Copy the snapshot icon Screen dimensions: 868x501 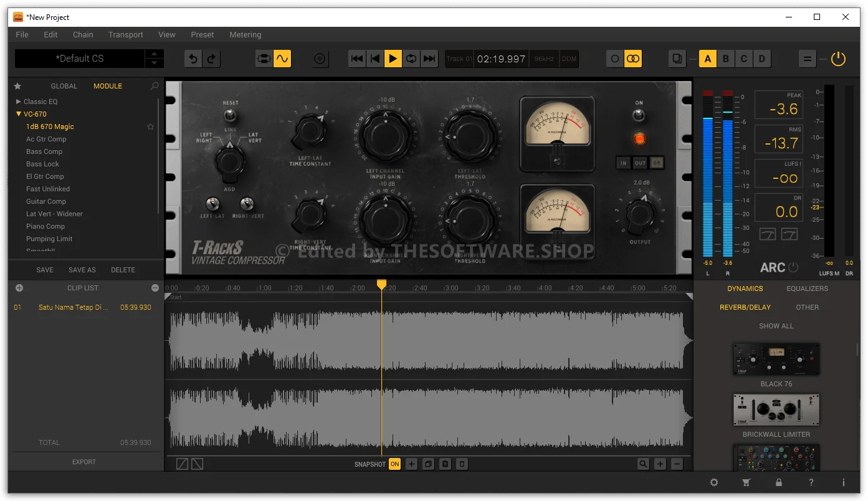point(428,464)
